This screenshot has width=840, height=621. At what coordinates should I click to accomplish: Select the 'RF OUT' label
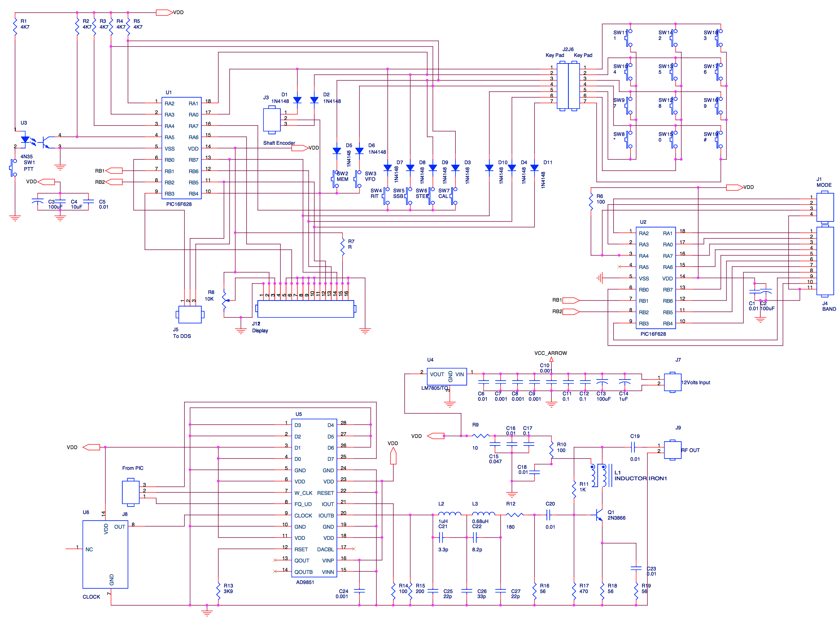690,450
